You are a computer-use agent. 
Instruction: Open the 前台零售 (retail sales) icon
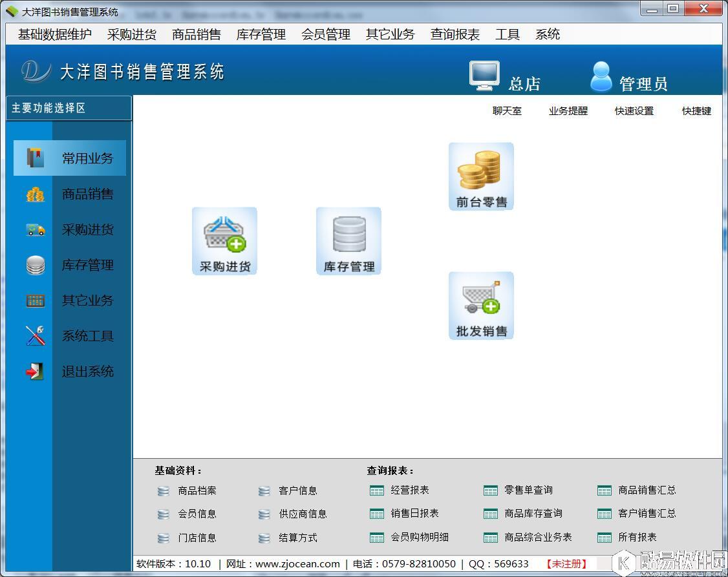[x=480, y=176]
